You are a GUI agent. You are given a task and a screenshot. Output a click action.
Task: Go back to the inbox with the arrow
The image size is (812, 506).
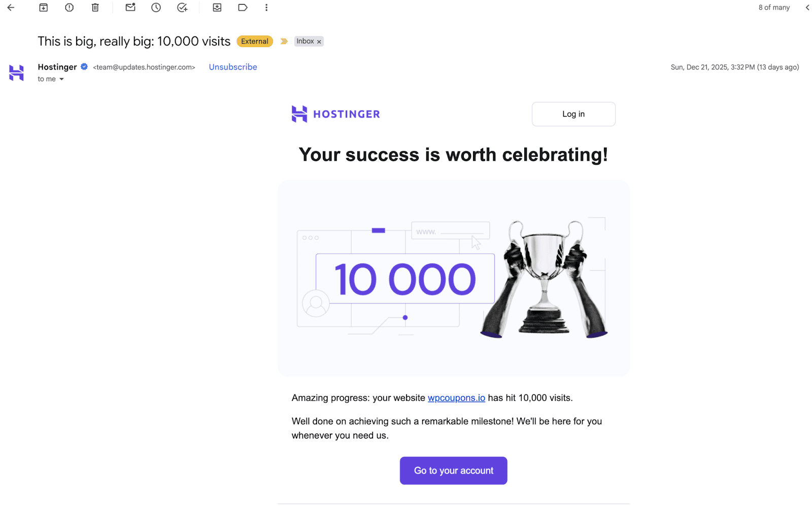coord(11,7)
